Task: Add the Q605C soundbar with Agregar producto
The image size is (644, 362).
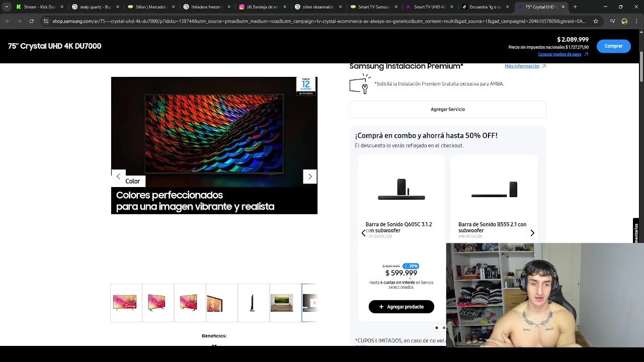Action: (401, 307)
